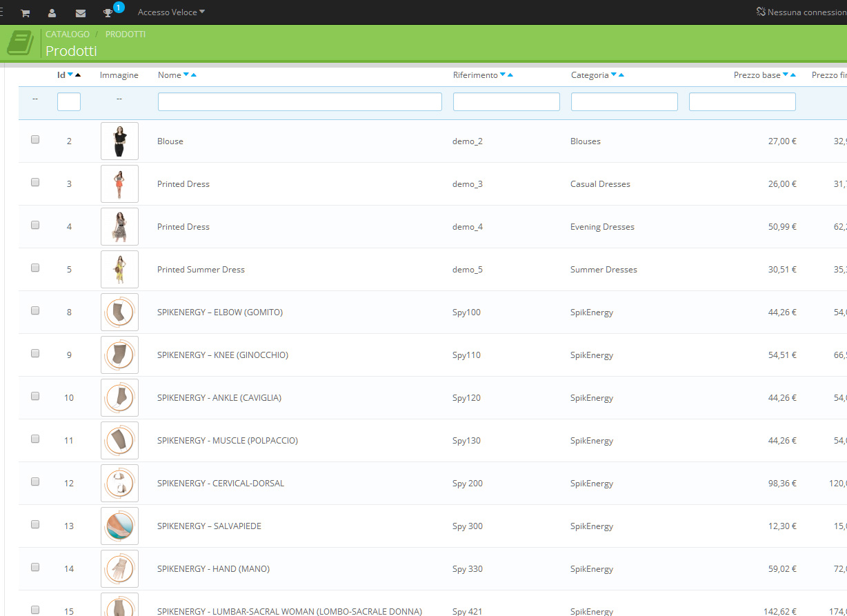Screen dimensions: 847x616
Task: Click product name Printed Summer Dress
Action: tap(201, 269)
